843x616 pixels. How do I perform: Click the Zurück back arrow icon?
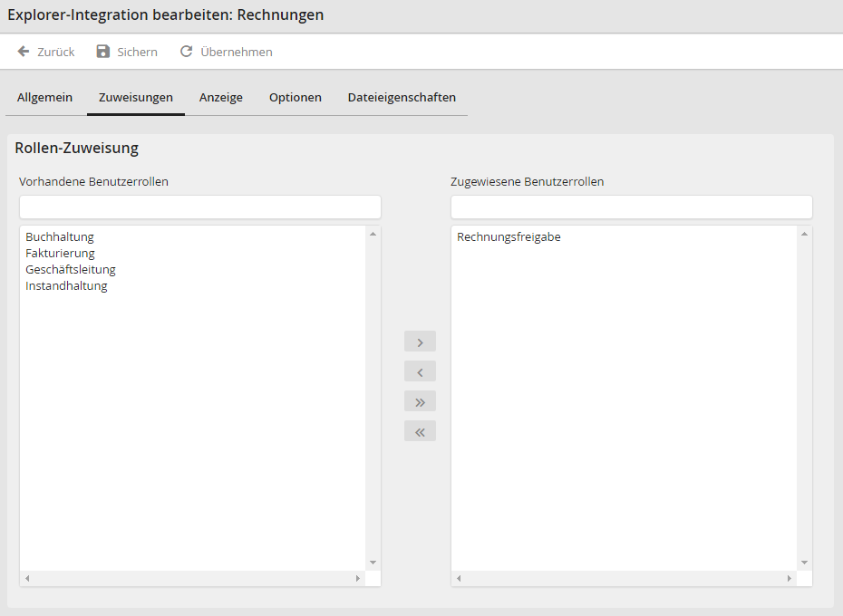pos(24,52)
